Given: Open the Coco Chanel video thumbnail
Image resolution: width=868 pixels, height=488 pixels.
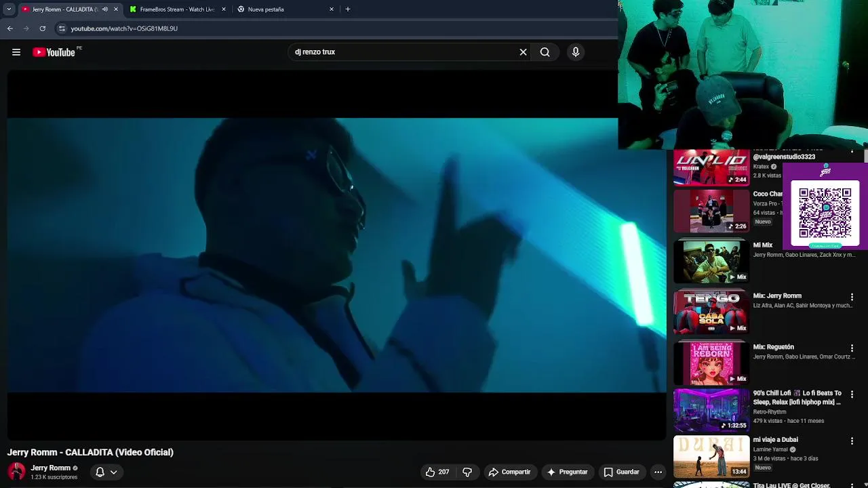Looking at the screenshot, I should click(711, 211).
